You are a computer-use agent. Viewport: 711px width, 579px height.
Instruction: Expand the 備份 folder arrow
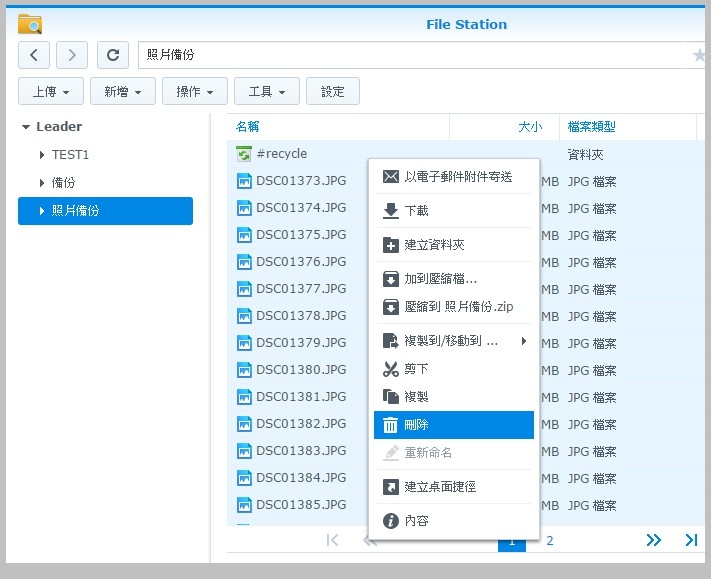tap(42, 183)
